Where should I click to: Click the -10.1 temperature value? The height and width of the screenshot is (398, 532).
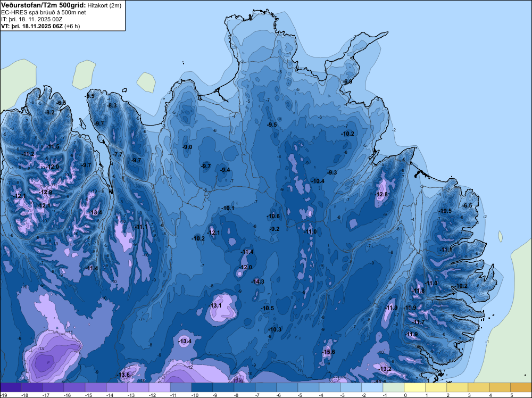click(x=227, y=209)
